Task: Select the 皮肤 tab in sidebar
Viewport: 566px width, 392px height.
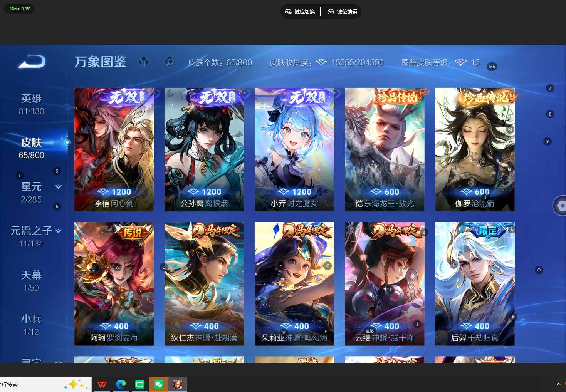Action: (x=32, y=148)
